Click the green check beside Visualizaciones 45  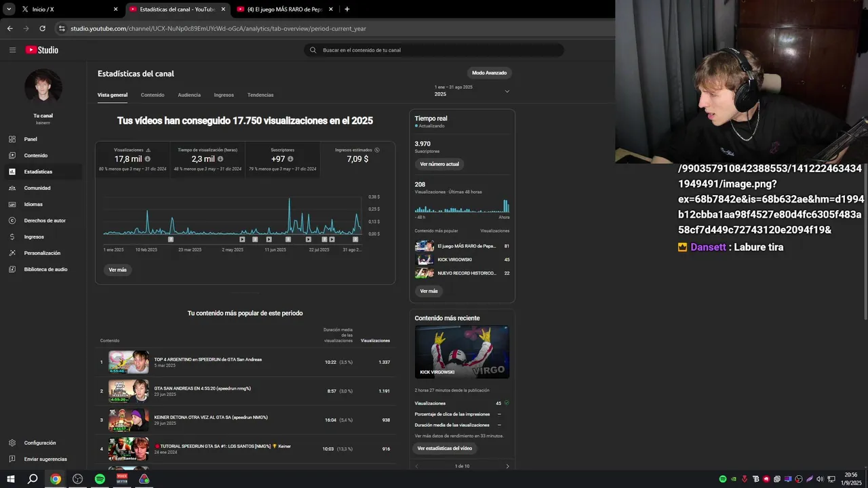(507, 403)
